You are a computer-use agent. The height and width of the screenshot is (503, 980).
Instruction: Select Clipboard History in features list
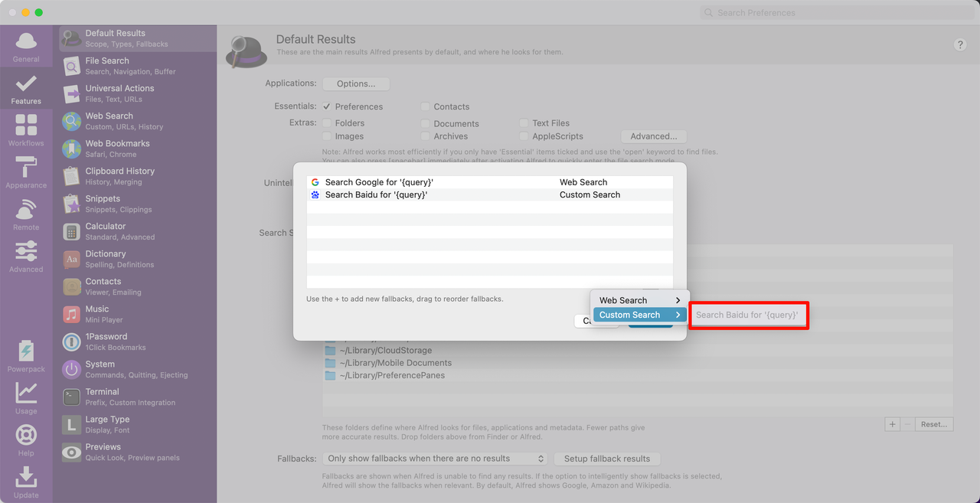[119, 176]
